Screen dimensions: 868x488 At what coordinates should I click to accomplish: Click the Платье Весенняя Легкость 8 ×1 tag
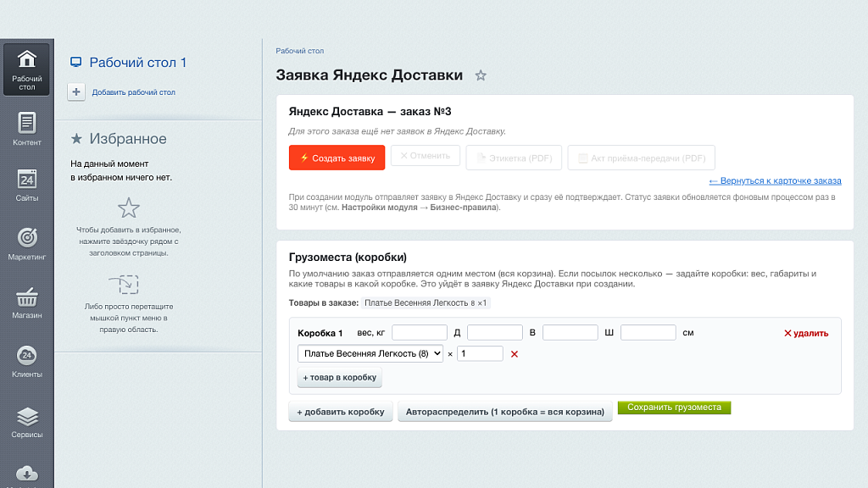[426, 302]
